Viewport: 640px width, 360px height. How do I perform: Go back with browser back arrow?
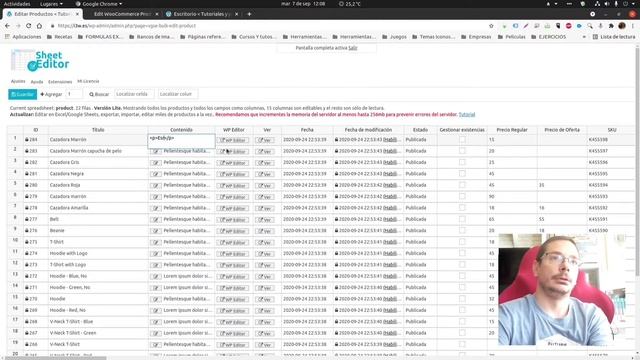(x=7, y=26)
